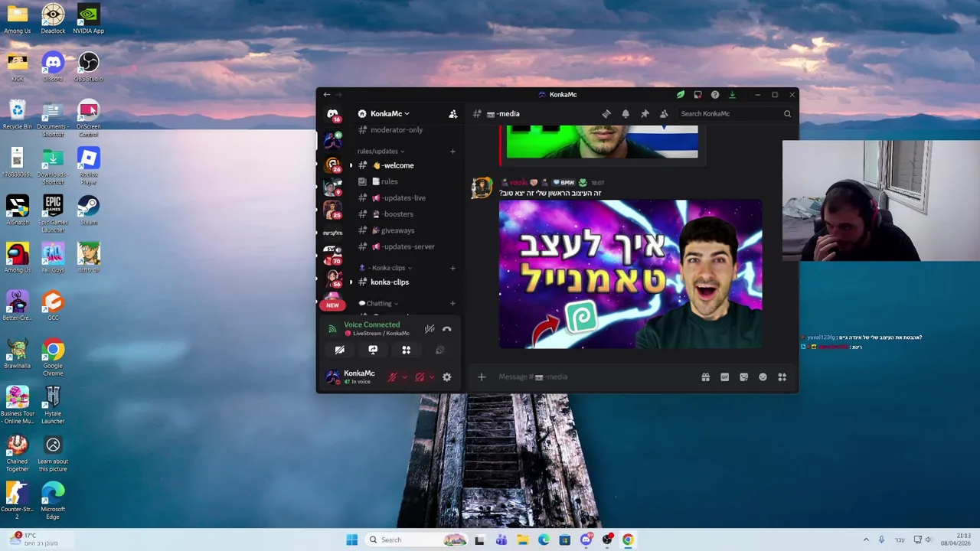Image resolution: width=980 pixels, height=551 pixels.
Task: Click green download update icon
Action: click(732, 95)
